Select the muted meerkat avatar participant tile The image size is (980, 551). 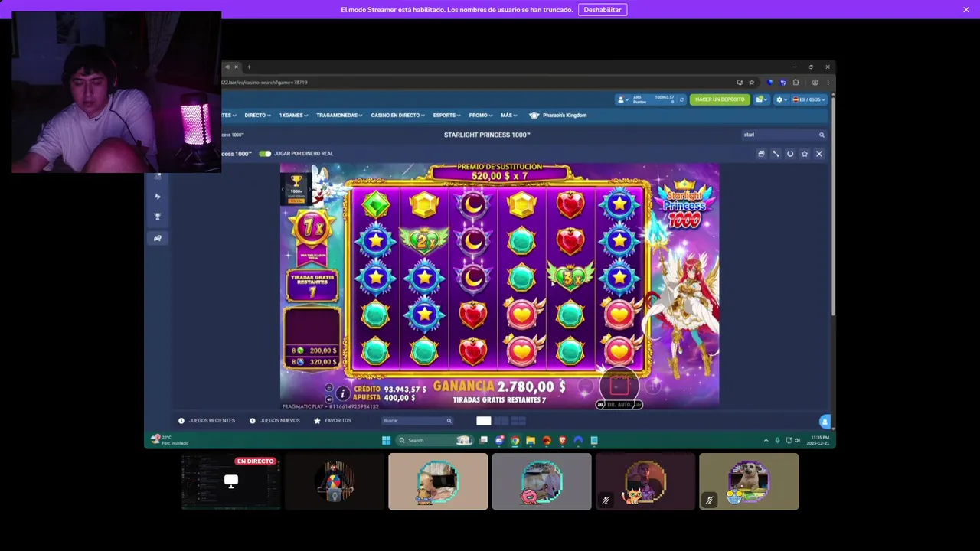(749, 481)
